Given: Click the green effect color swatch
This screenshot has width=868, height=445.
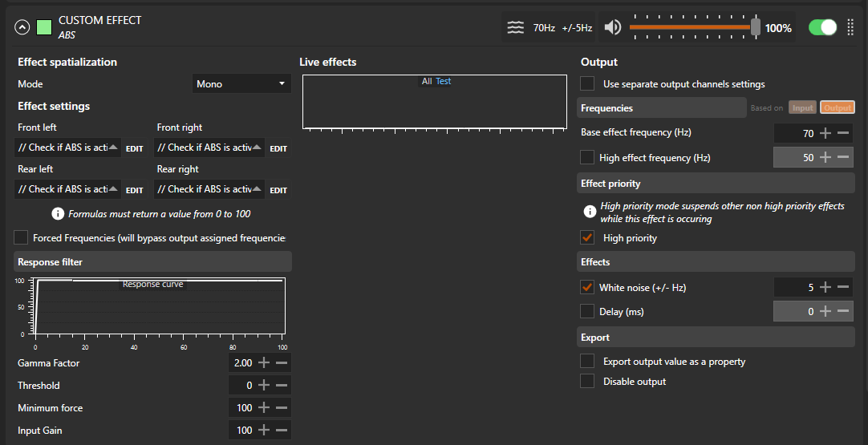Looking at the screenshot, I should [x=44, y=27].
